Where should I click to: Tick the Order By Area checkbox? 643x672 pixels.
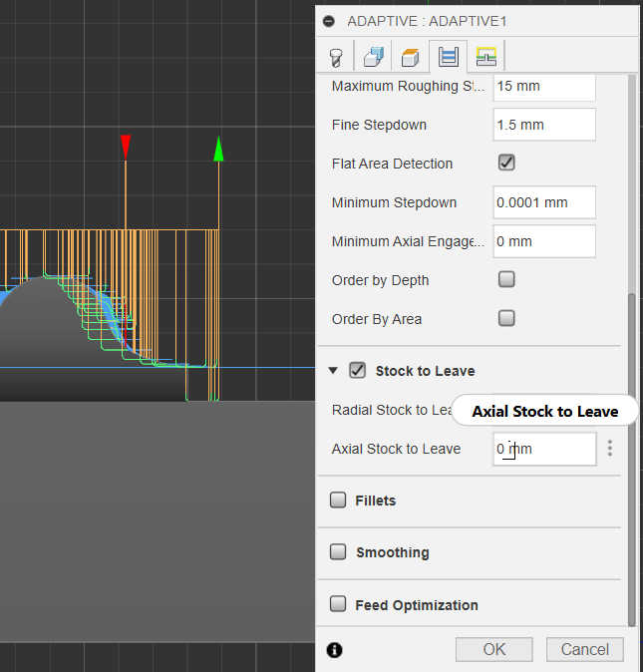(506, 318)
